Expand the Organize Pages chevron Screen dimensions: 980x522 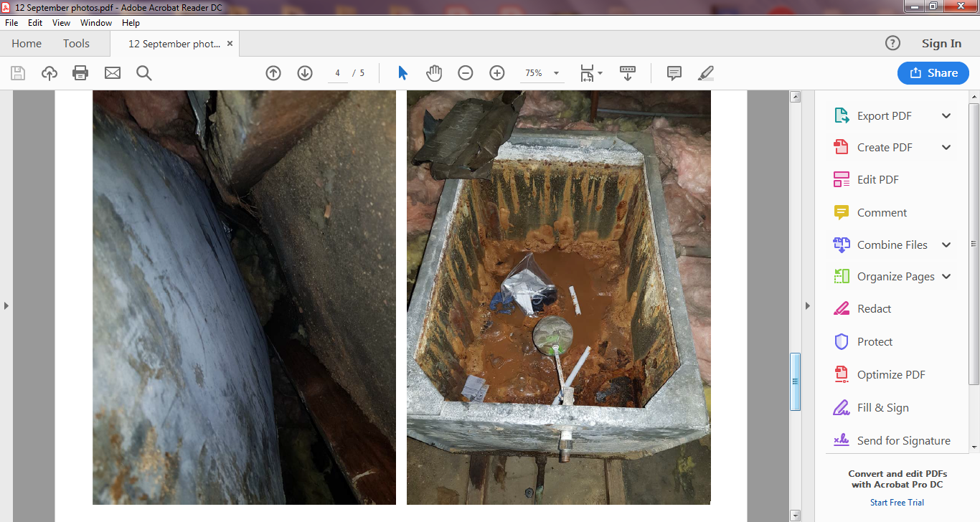[946, 277]
